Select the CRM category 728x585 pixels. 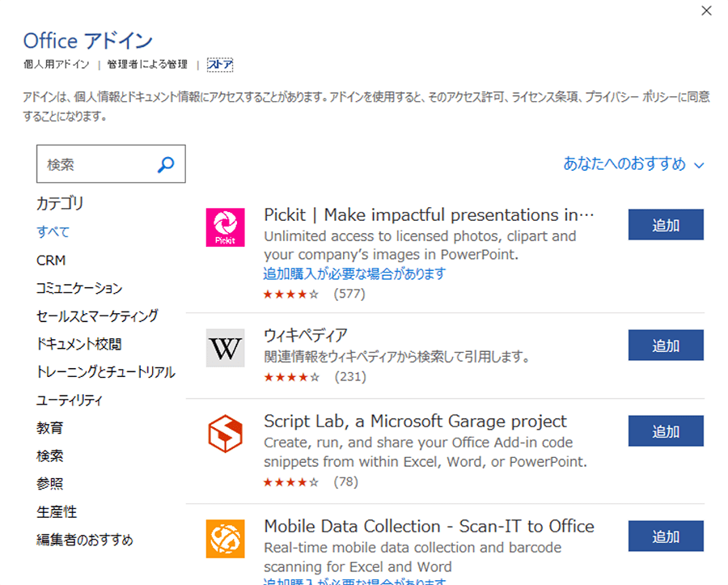pyautogui.click(x=51, y=261)
